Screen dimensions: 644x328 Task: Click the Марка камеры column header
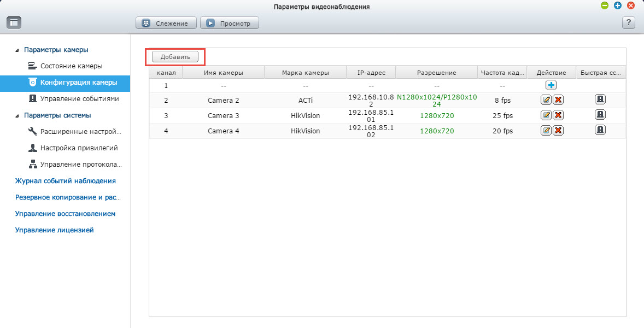305,73
